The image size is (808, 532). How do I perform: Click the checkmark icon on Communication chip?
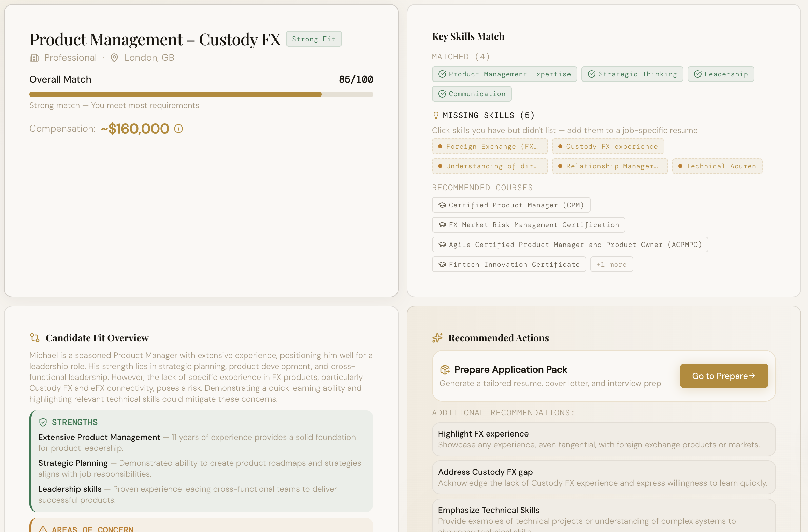(442, 94)
